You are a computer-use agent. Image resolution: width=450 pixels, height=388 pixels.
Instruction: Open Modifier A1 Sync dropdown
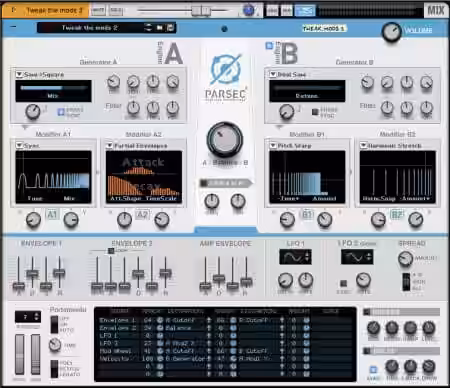tap(19, 145)
